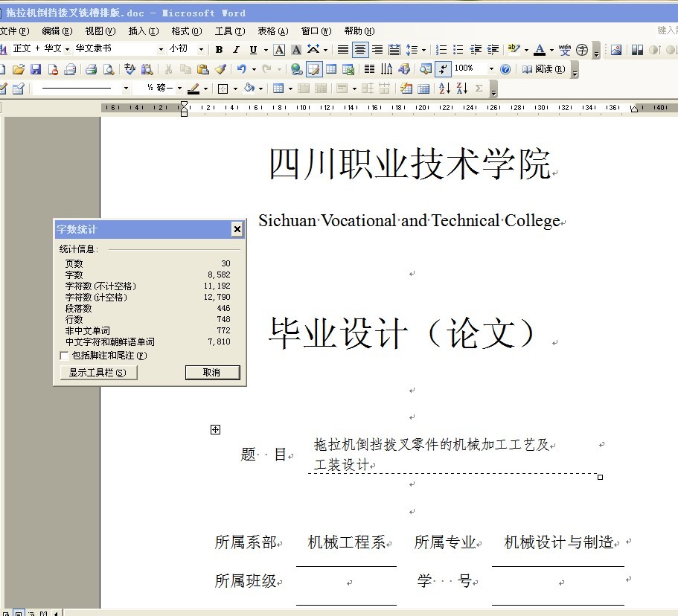Toggle character shading button

(x=296, y=50)
